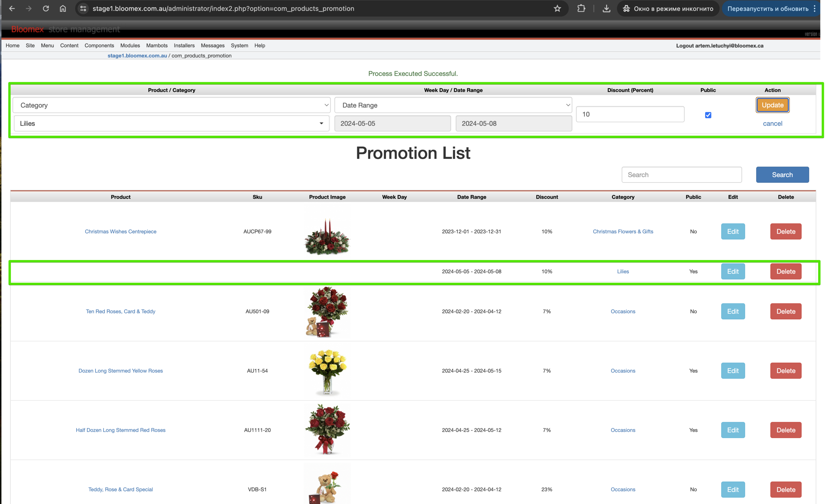Open the Messages menu
Image resolution: width=825 pixels, height=504 pixels.
coord(213,45)
